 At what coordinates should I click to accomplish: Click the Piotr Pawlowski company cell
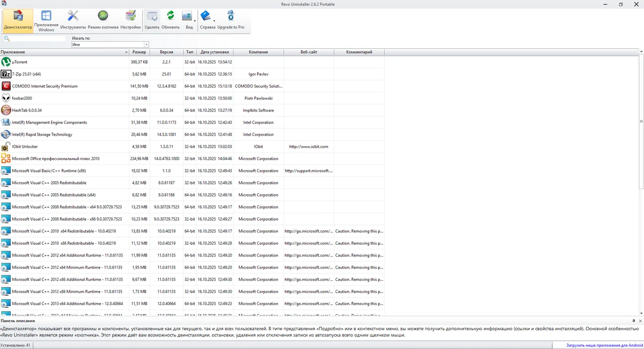coord(258,98)
